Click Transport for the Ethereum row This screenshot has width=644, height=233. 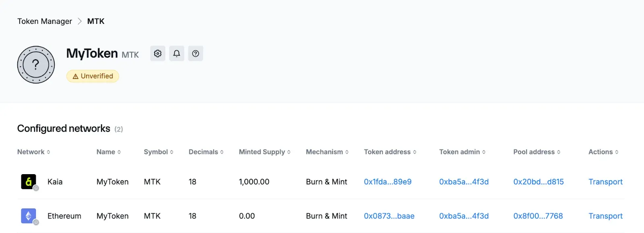(605, 216)
